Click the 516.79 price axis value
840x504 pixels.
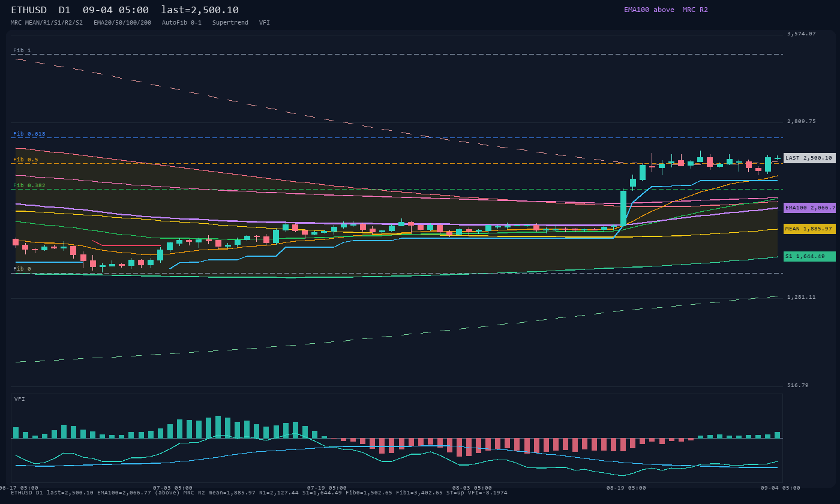point(798,385)
